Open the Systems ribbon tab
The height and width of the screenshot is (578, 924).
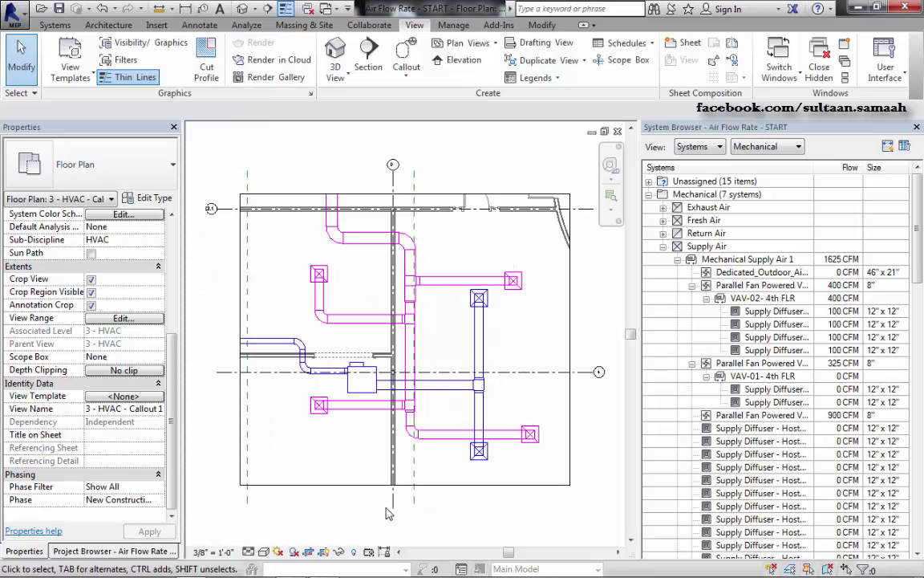tap(55, 26)
